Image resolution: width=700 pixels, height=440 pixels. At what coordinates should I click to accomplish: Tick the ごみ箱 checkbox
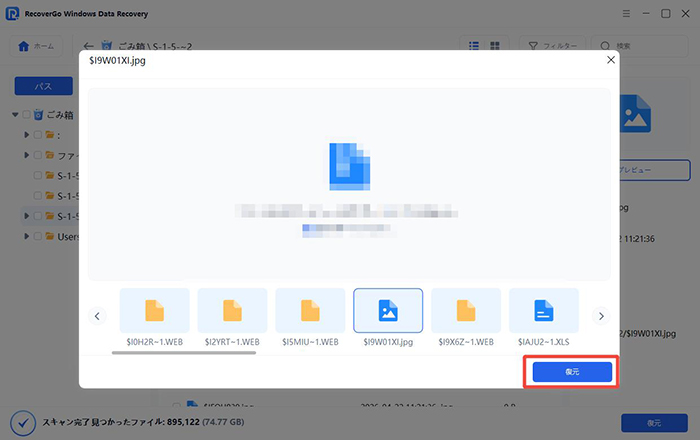(26, 115)
